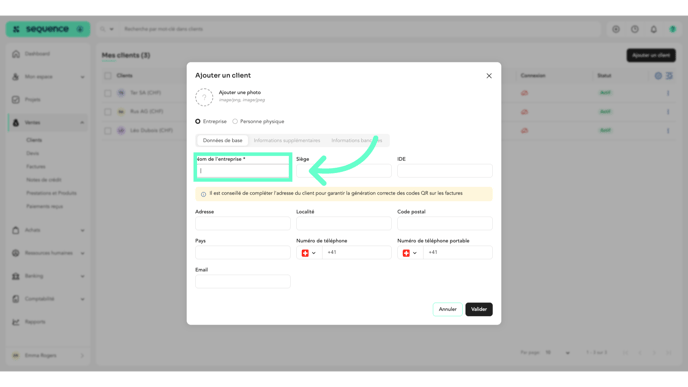Click connection icon for Léo Dubois row
This screenshot has width=688, height=387.
tap(524, 131)
